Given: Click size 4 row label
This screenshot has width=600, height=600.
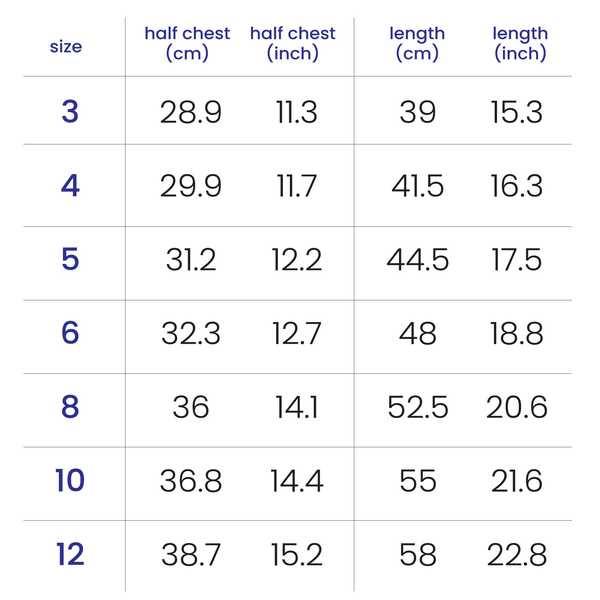Looking at the screenshot, I should pos(70,186).
